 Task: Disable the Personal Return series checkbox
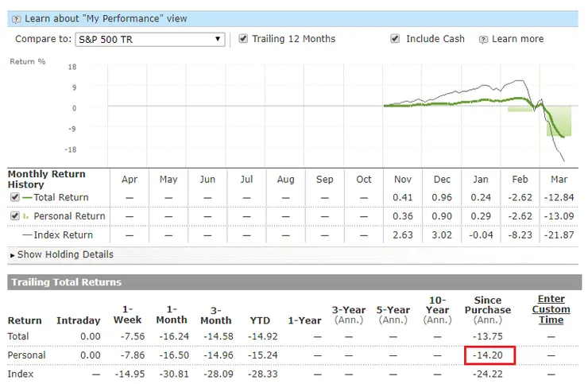click(14, 216)
